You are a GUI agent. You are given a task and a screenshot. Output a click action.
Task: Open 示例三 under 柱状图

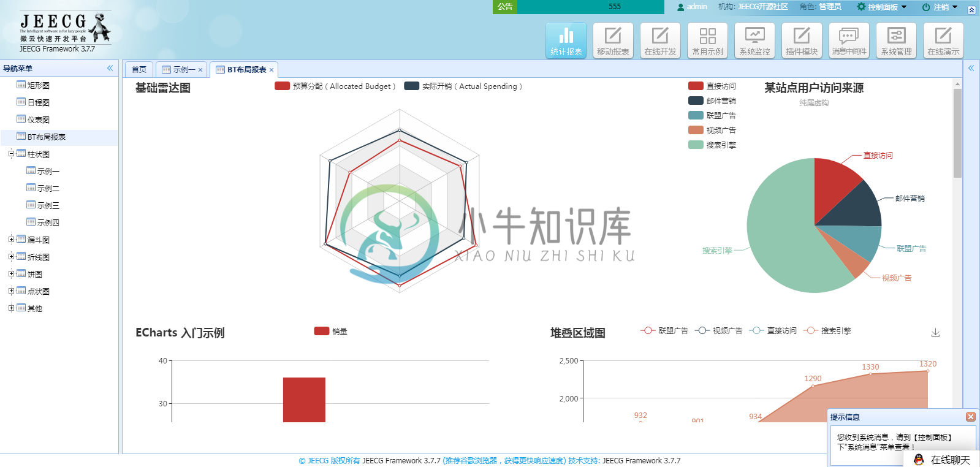click(x=48, y=206)
